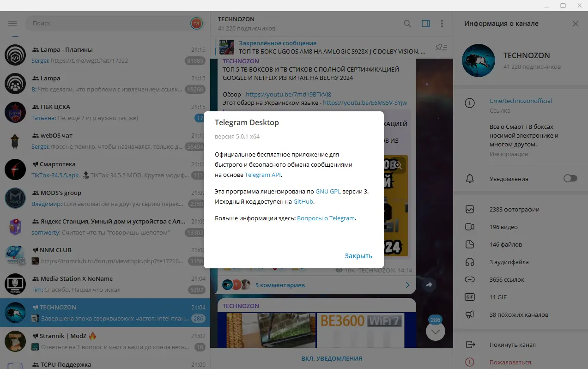Open youtu.be/7md19BTkVJ8 review link

(289, 94)
